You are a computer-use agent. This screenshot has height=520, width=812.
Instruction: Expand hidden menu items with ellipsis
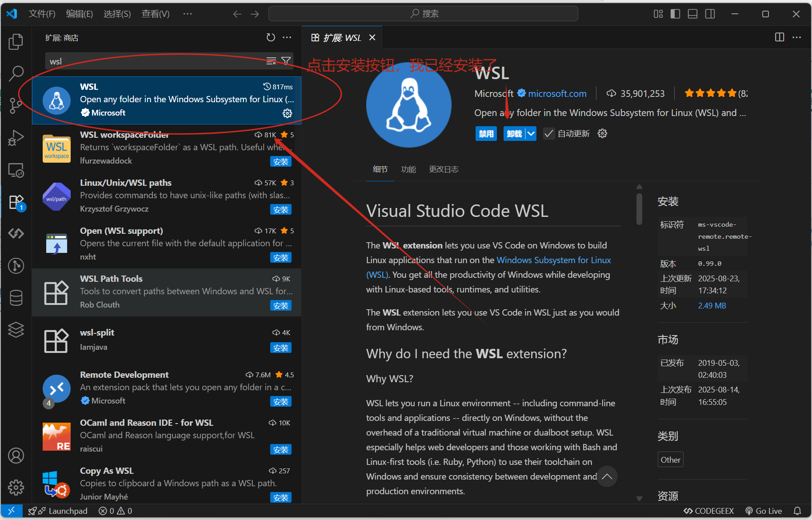pyautogui.click(x=188, y=14)
